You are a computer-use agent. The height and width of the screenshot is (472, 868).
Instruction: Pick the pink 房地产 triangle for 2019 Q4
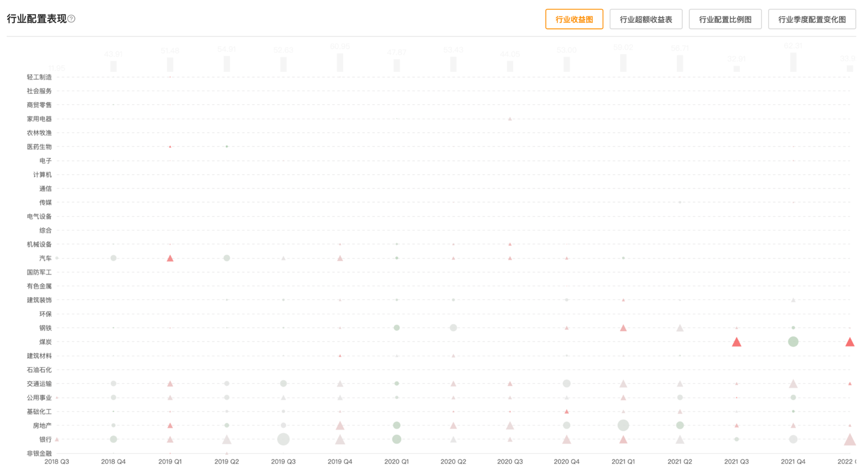click(340, 425)
